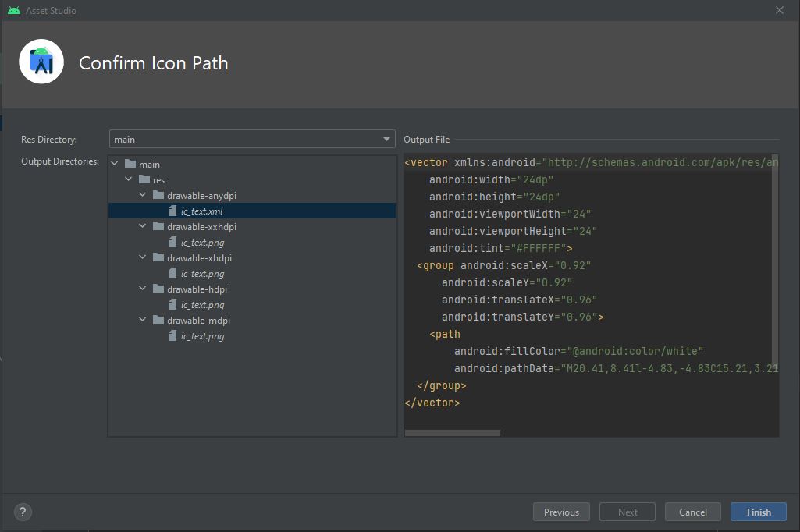This screenshot has height=532, width=800.
Task: Collapse the drawable-anydpi node
Action: click(143, 195)
